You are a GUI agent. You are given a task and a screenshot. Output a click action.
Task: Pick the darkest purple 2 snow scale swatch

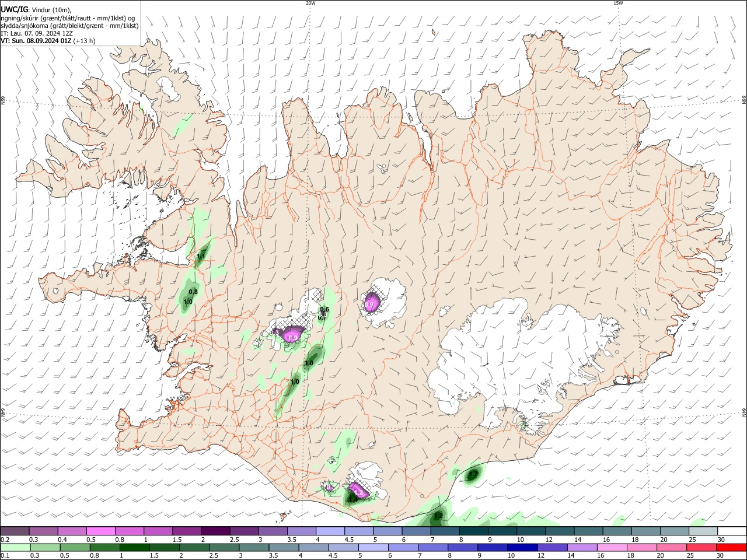(215, 531)
